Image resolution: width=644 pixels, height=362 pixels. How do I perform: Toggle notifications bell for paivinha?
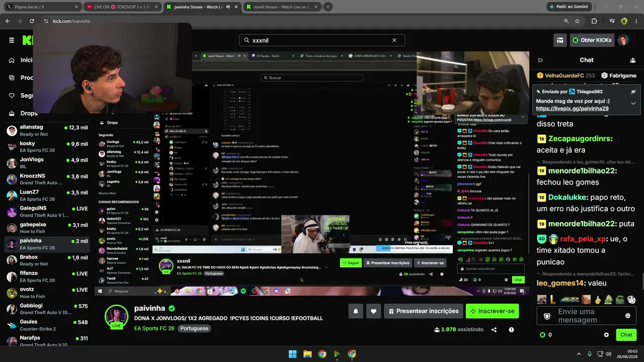[x=356, y=311]
